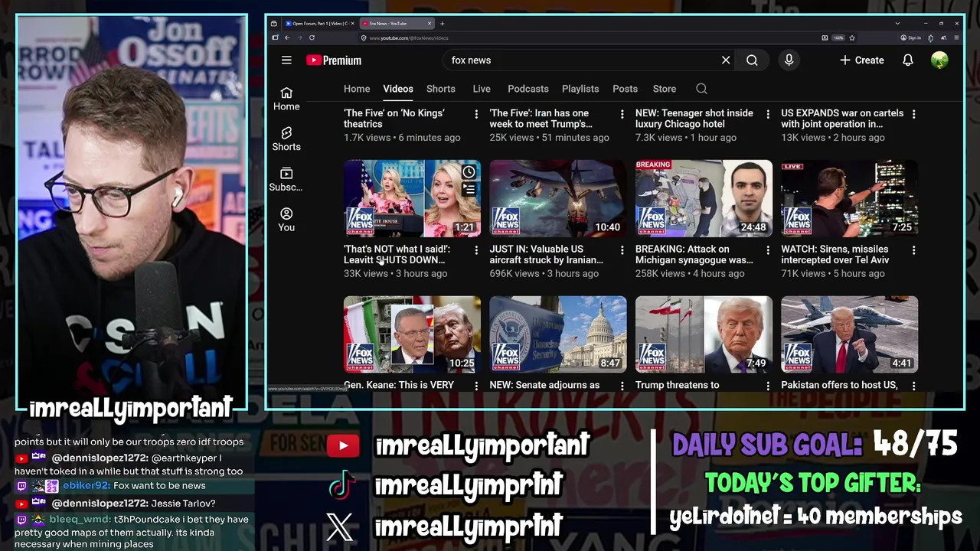This screenshot has height=551, width=980.
Task: Open options for Valuable US aircraft video
Action: pyautogui.click(x=622, y=250)
